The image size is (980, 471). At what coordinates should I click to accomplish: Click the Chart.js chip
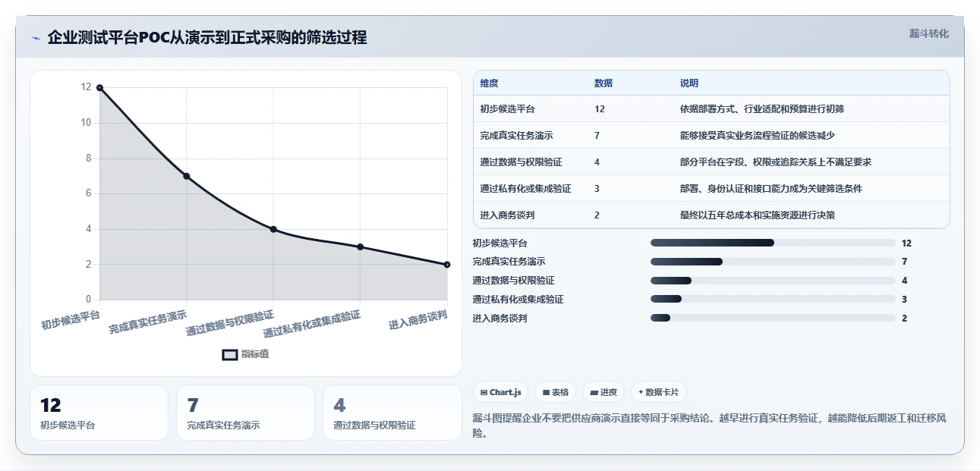point(501,392)
